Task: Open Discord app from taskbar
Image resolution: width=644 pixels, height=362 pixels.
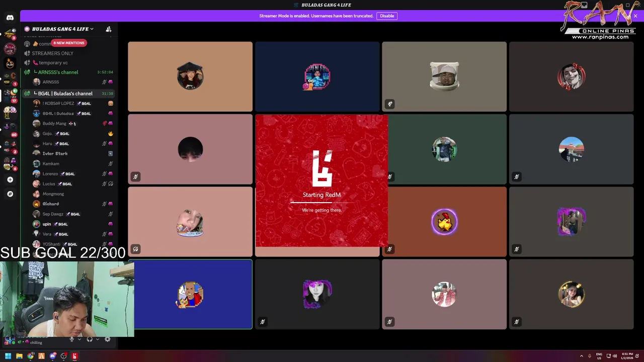Action: coord(52,356)
